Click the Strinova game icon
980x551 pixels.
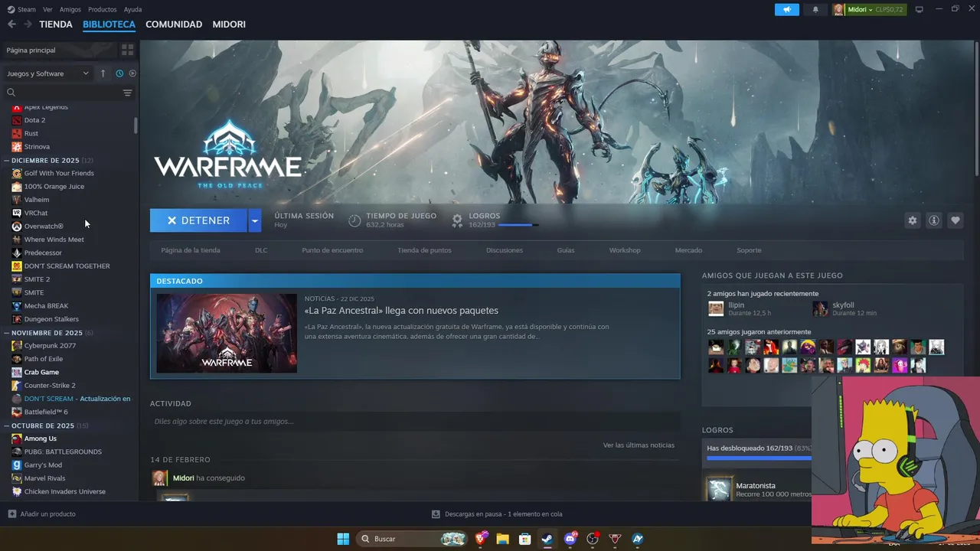(x=17, y=146)
